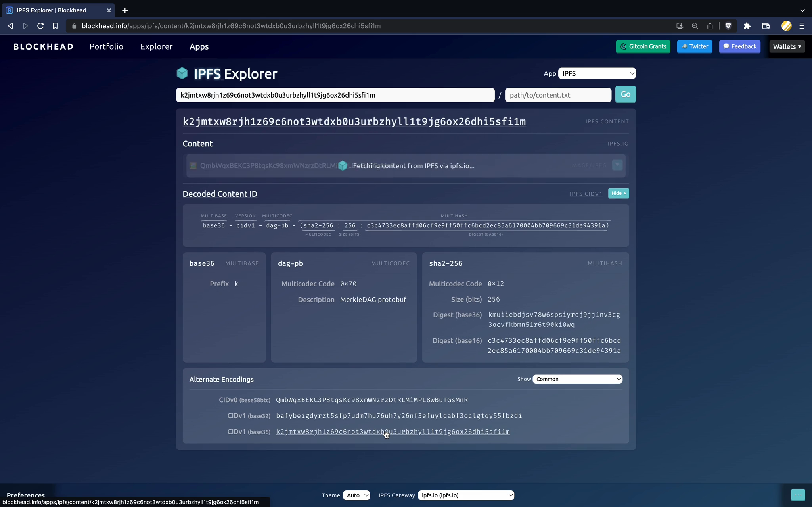Screen dimensions: 812x507
Task: Open Brave Shields lion icon
Action: coord(728,26)
